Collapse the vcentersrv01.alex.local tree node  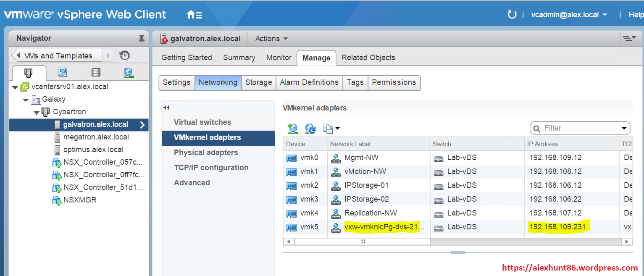coord(15,87)
